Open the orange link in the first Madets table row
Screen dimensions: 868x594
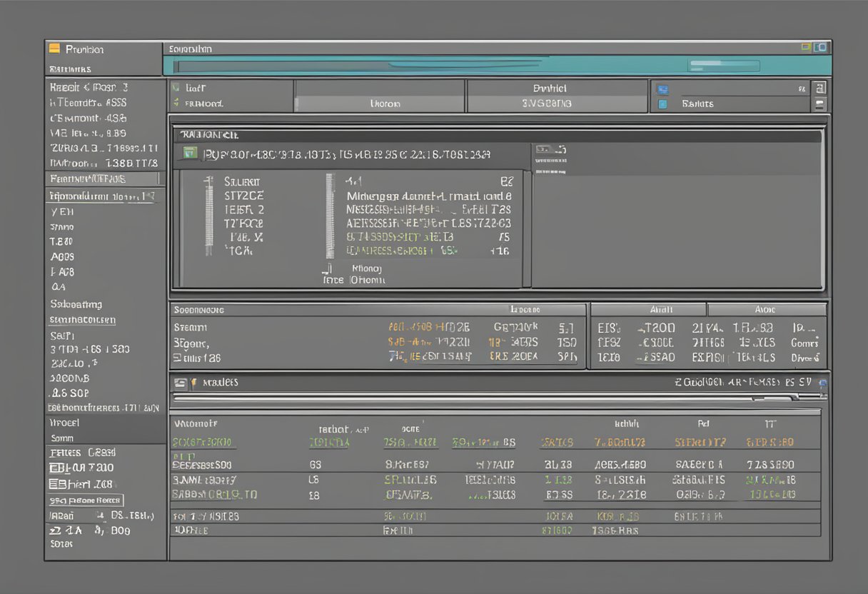[201, 442]
